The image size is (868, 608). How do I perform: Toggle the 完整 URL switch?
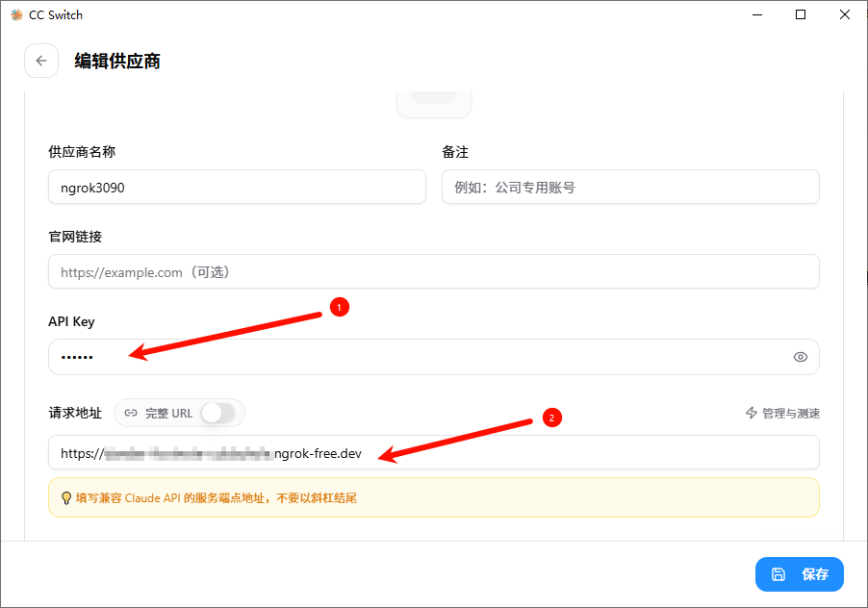pyautogui.click(x=218, y=413)
